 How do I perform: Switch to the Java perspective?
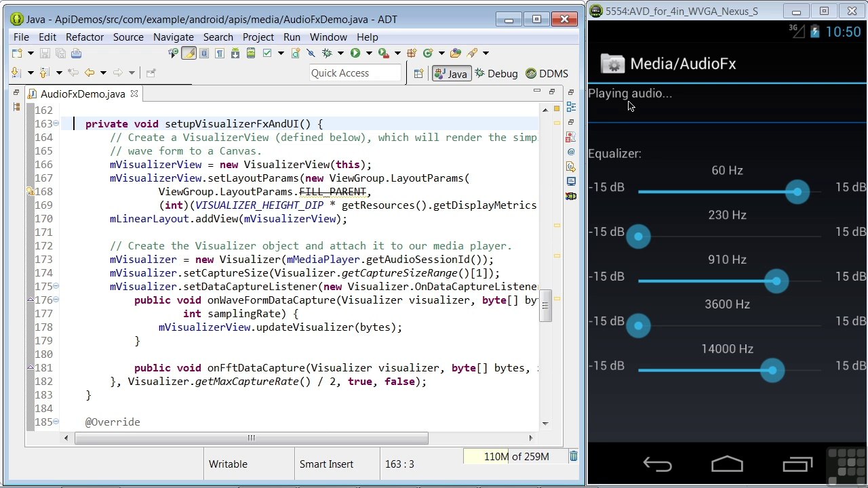point(451,73)
